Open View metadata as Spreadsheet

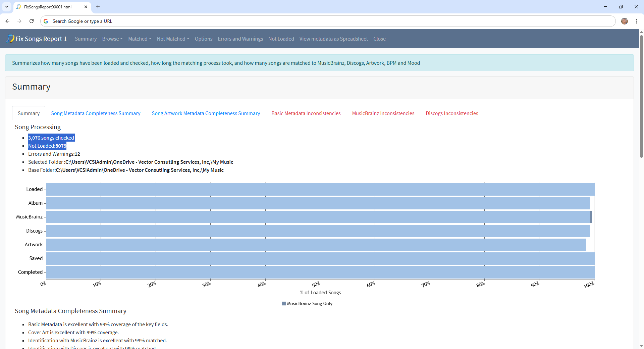pos(333,39)
